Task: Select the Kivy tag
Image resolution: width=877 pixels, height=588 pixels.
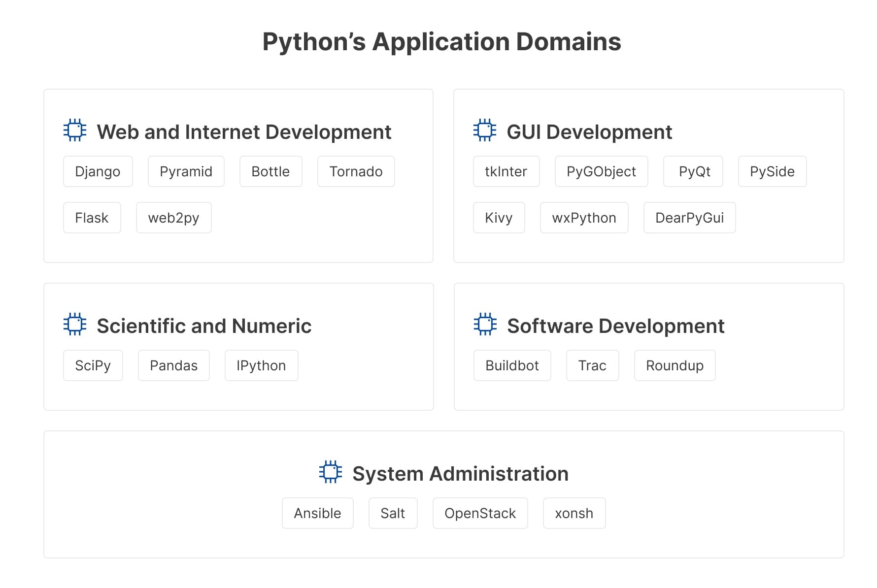Action: pos(499,218)
